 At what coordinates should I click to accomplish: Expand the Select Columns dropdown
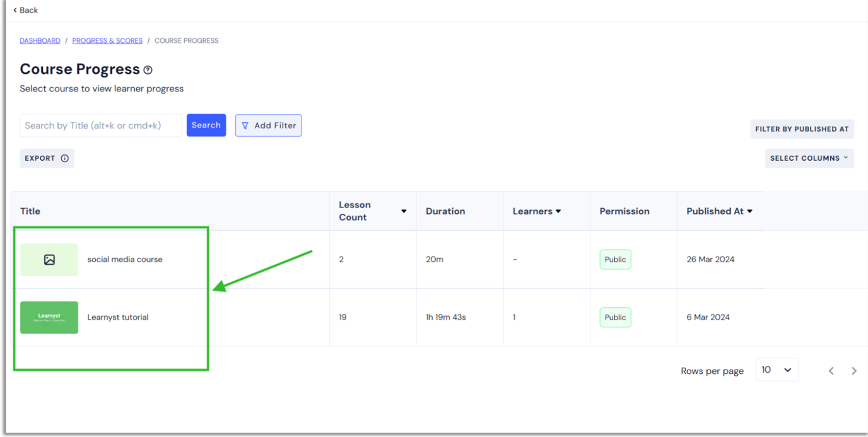tap(809, 158)
